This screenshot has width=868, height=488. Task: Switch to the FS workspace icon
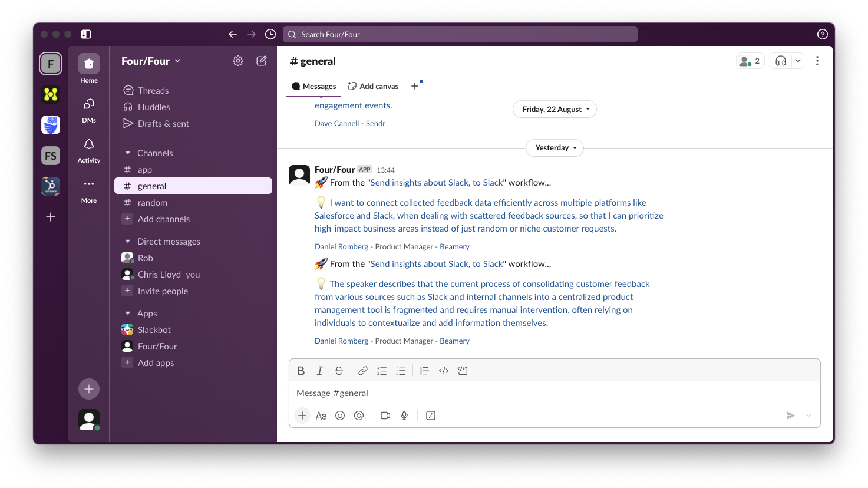51,156
